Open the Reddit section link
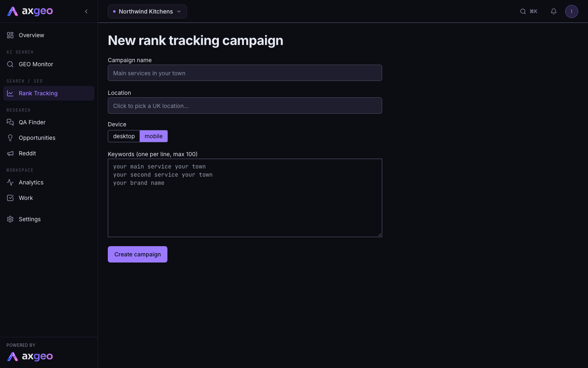This screenshot has height=368, width=588. click(x=49, y=153)
